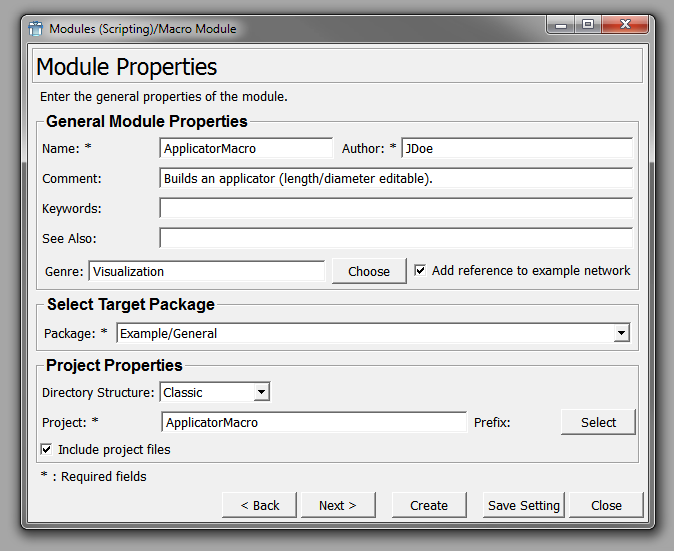Go Back to previous page
Image resolution: width=674 pixels, height=551 pixels.
pos(259,505)
